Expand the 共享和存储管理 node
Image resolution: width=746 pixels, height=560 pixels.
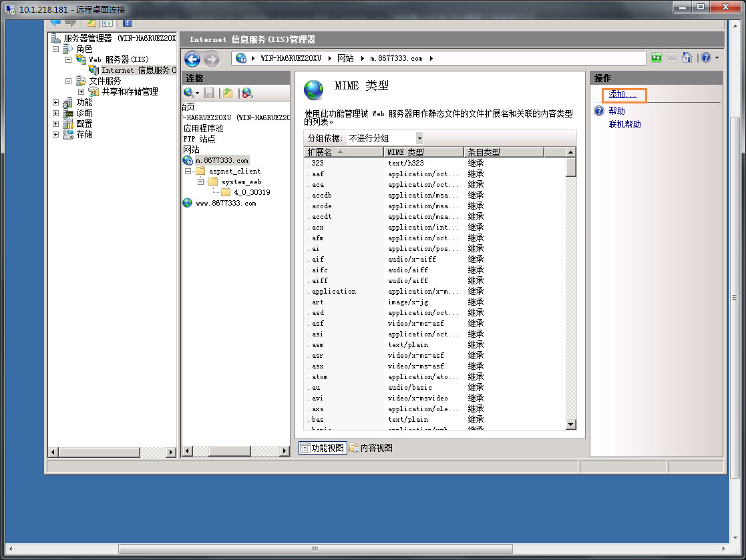pos(81,91)
